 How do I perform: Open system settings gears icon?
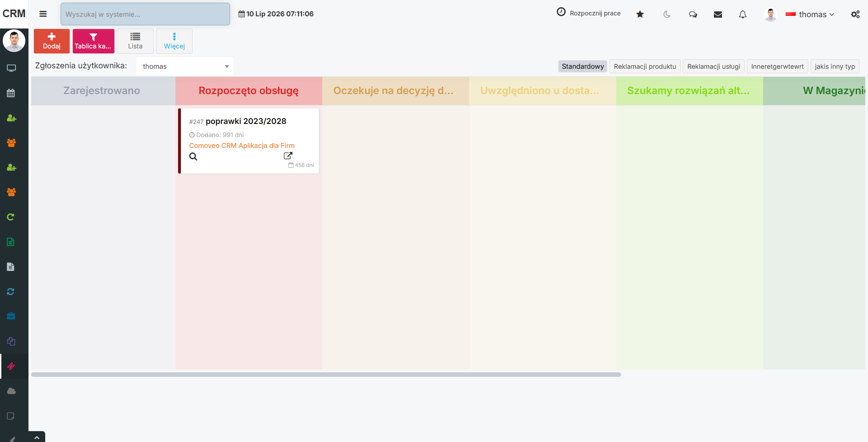tap(855, 14)
